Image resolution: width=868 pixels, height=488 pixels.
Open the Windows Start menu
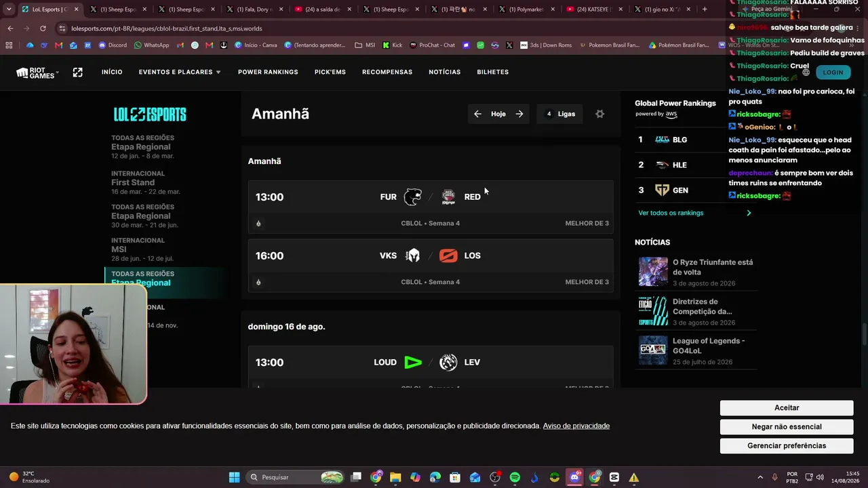tap(234, 477)
